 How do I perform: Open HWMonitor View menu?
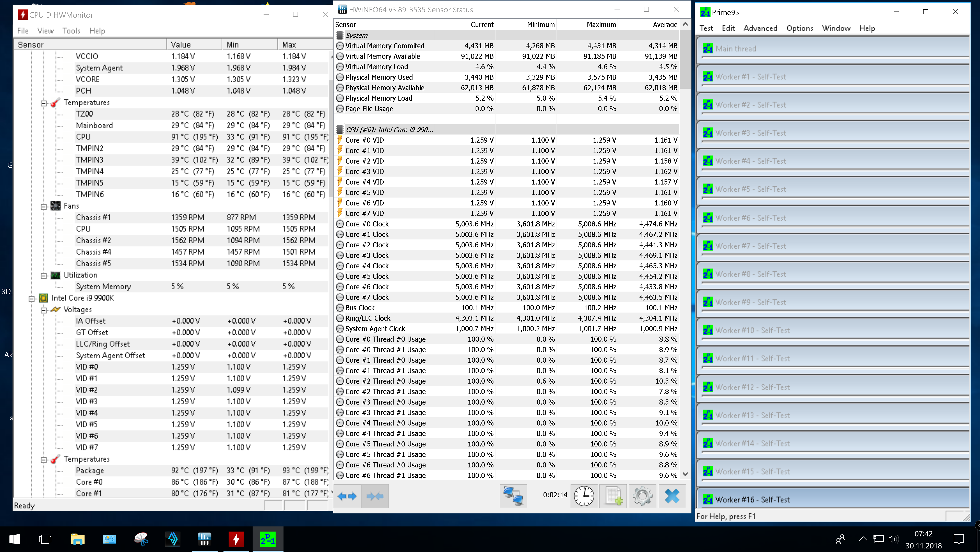coord(45,30)
